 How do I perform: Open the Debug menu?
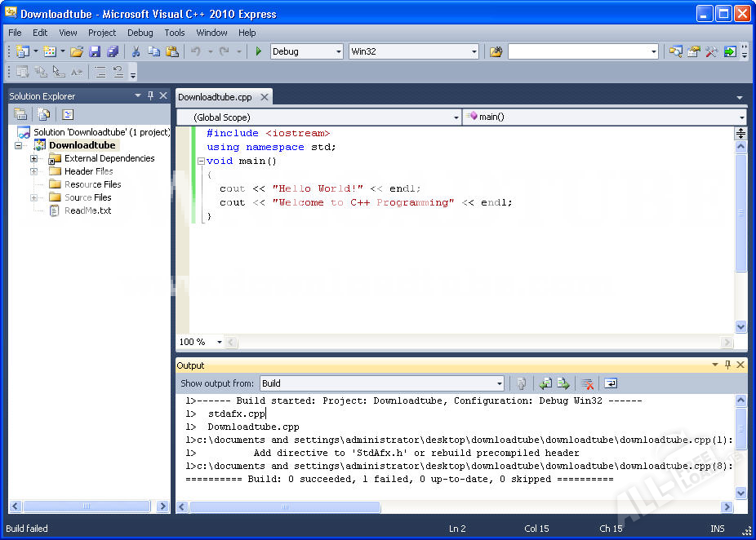[x=140, y=33]
